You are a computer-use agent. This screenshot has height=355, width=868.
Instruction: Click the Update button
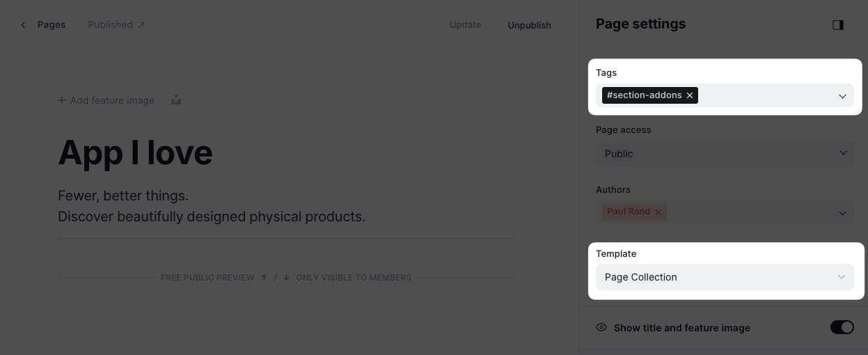tap(465, 25)
